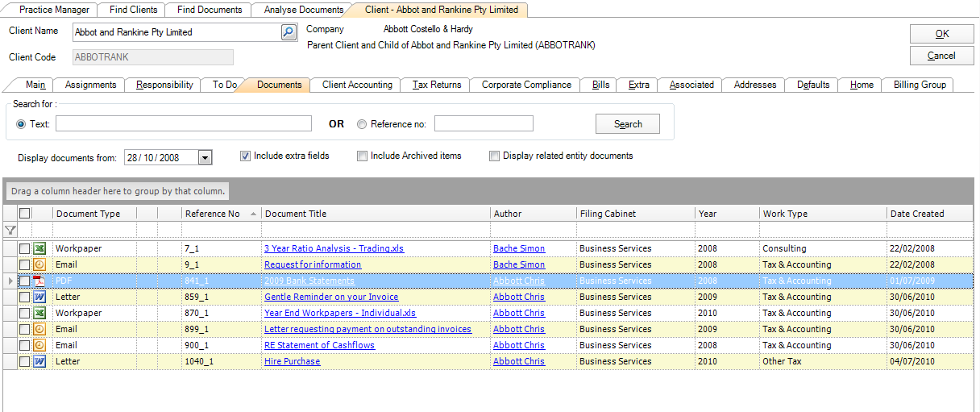The height and width of the screenshot is (412, 980).
Task: Click the Excel icon for 3 Year Ratio Analysis
Action: tap(39, 248)
